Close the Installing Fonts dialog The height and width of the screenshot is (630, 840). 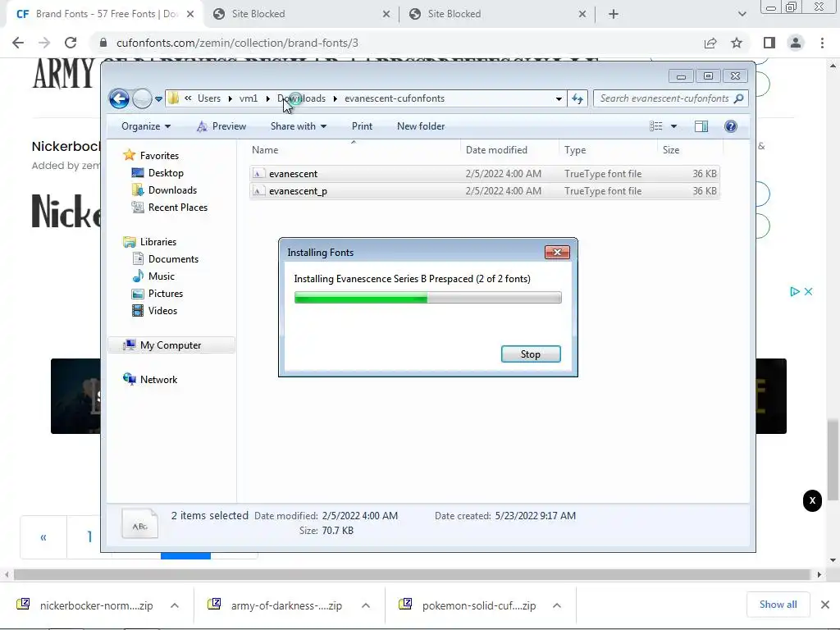(557, 253)
